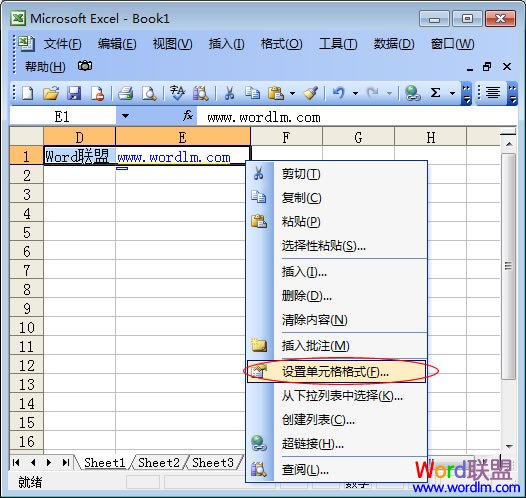Open the Paste options dropdown arrow in the toolbar
The image size is (526, 498).
[293, 93]
